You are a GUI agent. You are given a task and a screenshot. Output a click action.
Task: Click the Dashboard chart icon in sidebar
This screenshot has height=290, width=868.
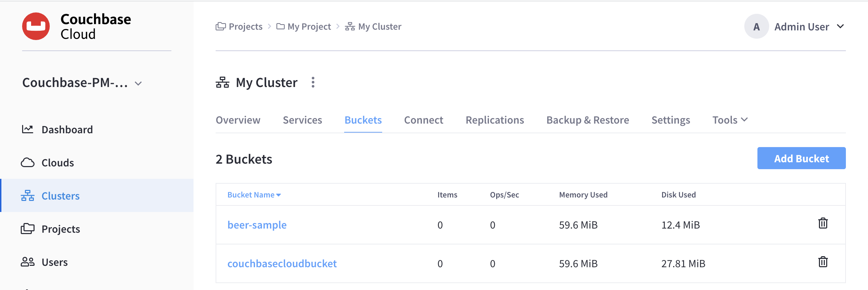tap(28, 129)
